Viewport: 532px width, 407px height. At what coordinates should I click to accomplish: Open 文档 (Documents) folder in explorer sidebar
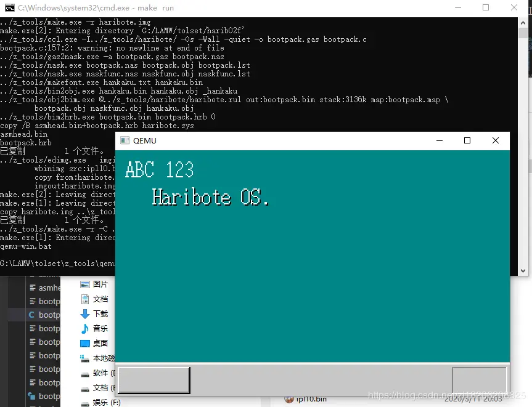(94, 299)
